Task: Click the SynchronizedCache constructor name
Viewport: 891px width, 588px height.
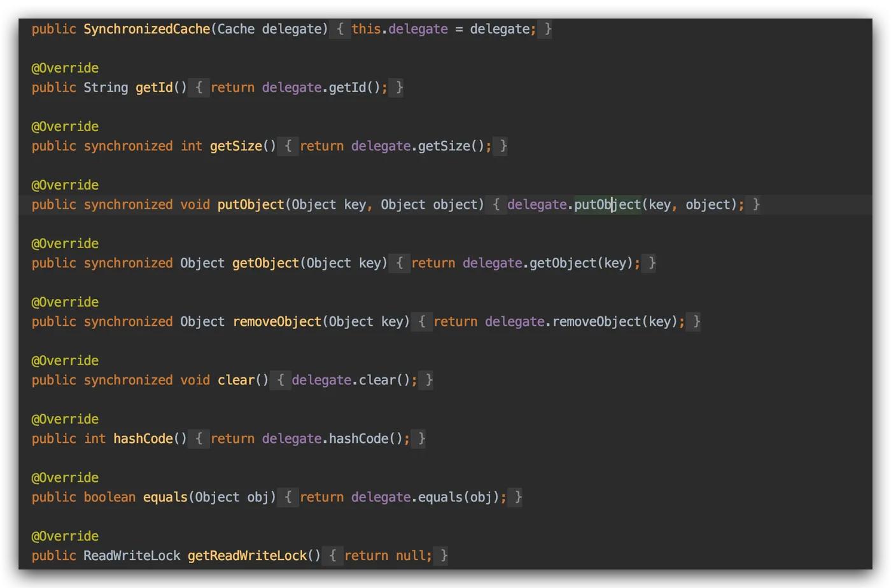Action: pos(146,29)
